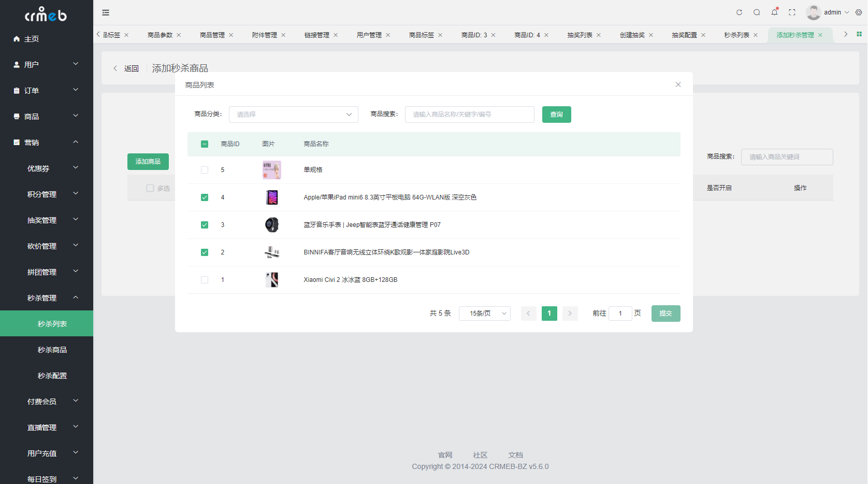Viewport: 868px width, 484px height.
Task: Click the refresh icon in top bar
Action: click(x=739, y=12)
